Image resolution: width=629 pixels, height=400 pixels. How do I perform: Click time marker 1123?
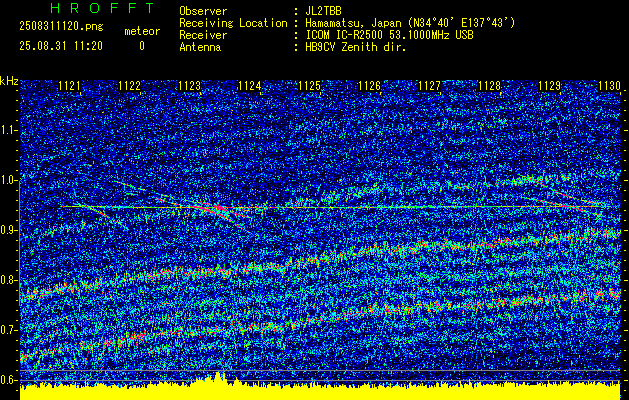pos(189,85)
